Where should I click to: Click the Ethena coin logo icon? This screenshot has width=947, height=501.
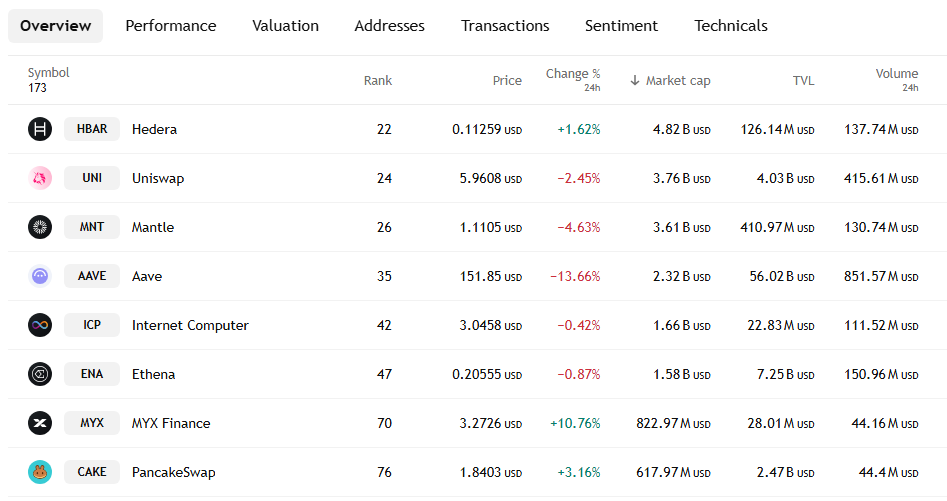[40, 374]
